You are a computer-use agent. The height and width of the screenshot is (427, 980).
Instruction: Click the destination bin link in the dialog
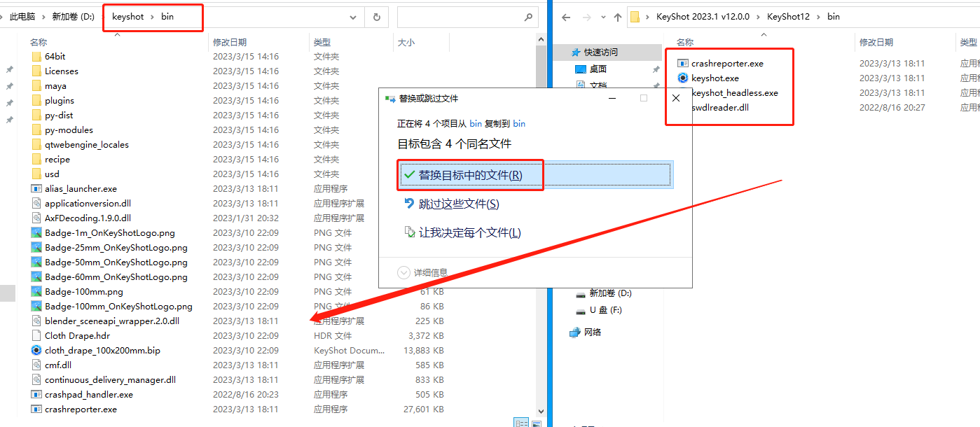click(519, 124)
